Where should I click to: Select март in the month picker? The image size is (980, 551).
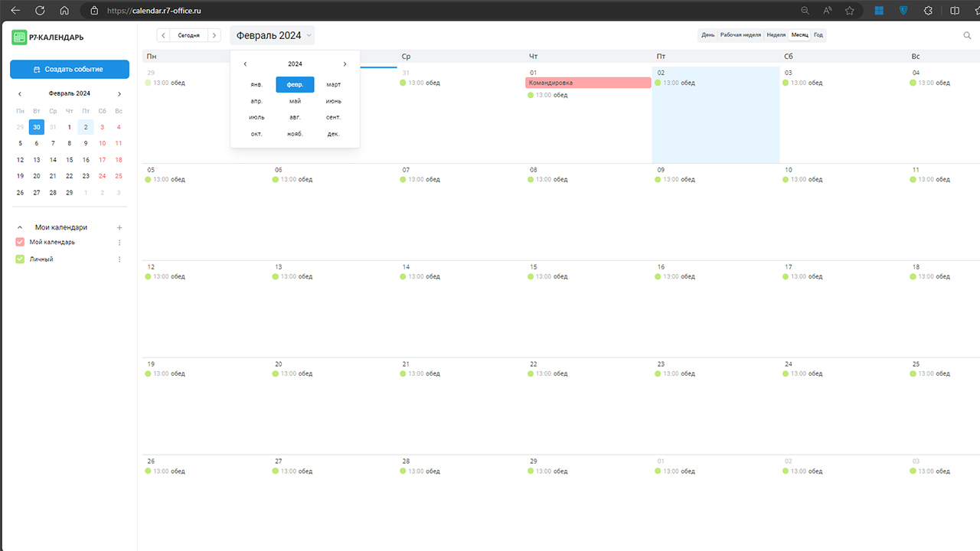click(x=333, y=85)
